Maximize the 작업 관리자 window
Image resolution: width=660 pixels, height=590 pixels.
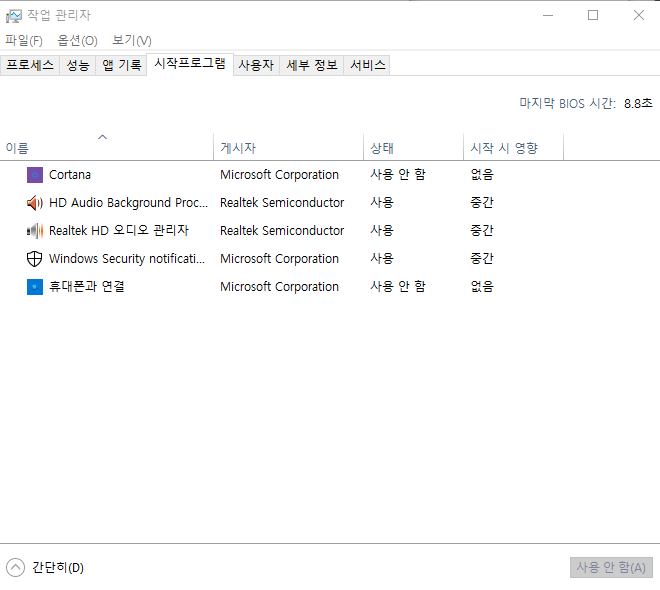tap(593, 16)
